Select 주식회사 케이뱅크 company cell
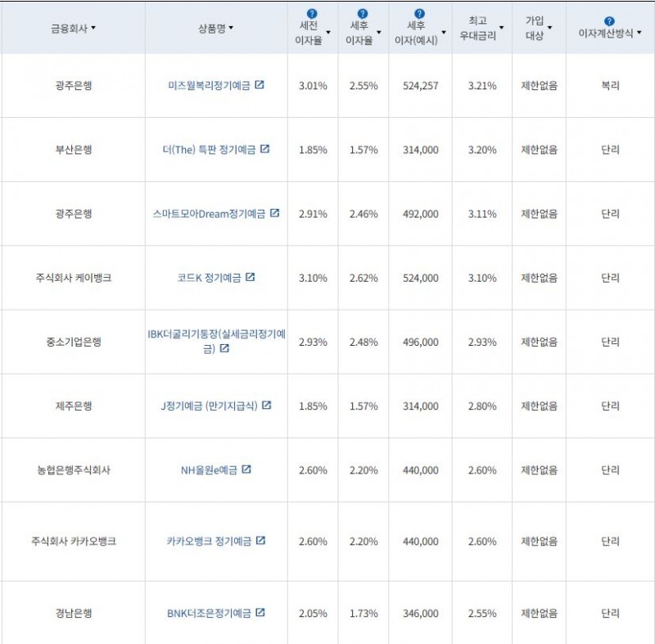Viewport: 655px width, 644px height. (74, 278)
